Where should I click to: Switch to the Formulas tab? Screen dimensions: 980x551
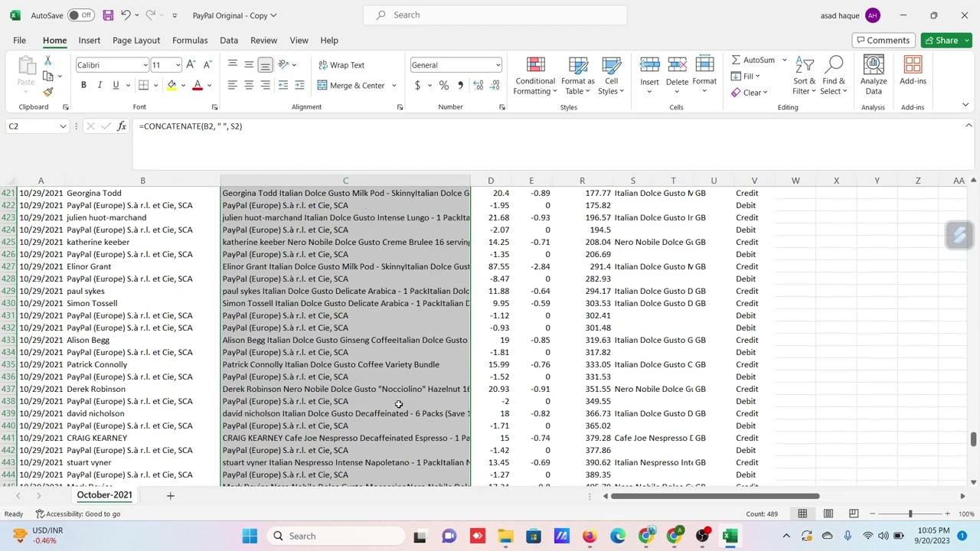tap(190, 41)
